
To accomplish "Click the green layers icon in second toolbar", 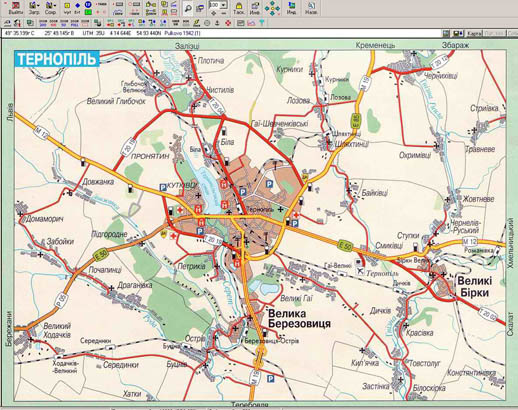I will [x=30, y=23].
